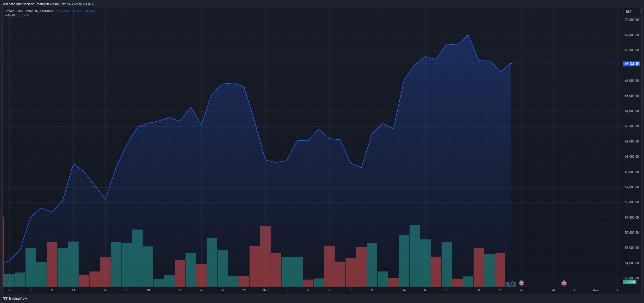Click the Oct label on time axis

coord(265,290)
